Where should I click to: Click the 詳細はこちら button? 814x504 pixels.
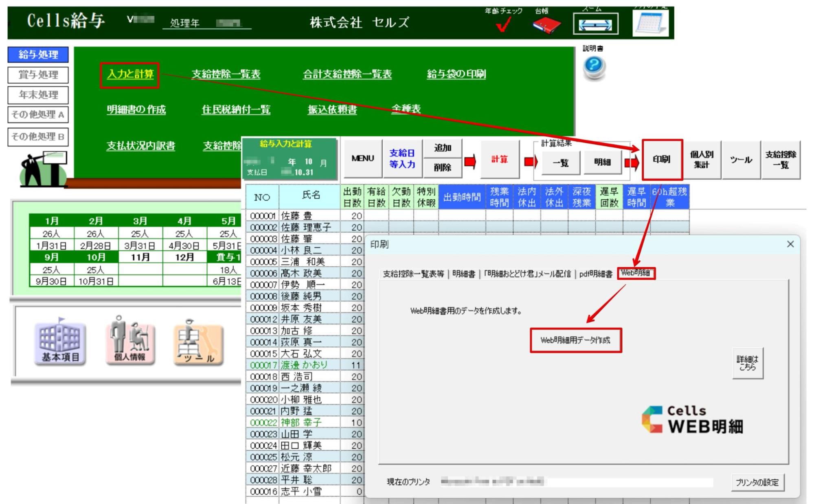pos(748,363)
